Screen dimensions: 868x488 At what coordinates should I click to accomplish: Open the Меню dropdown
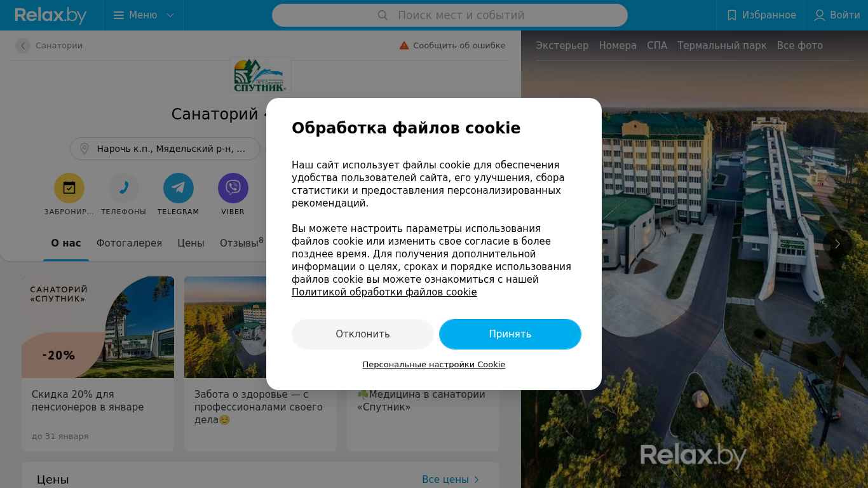coord(144,15)
